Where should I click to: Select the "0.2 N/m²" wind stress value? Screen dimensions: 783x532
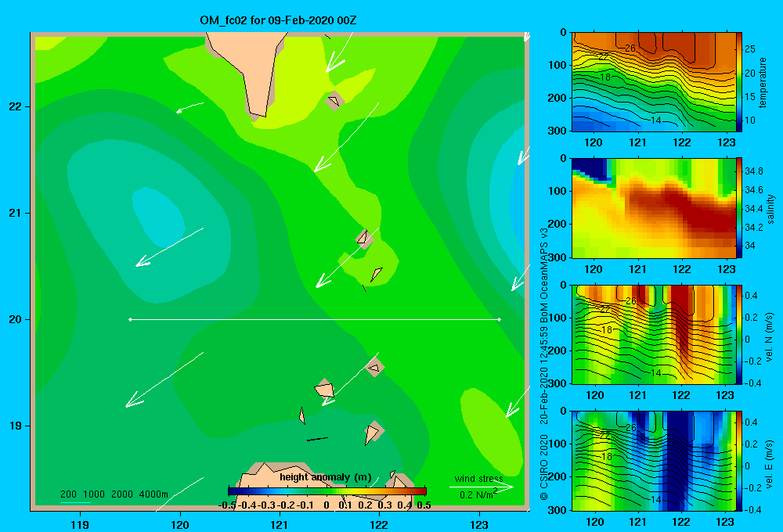coord(478,494)
